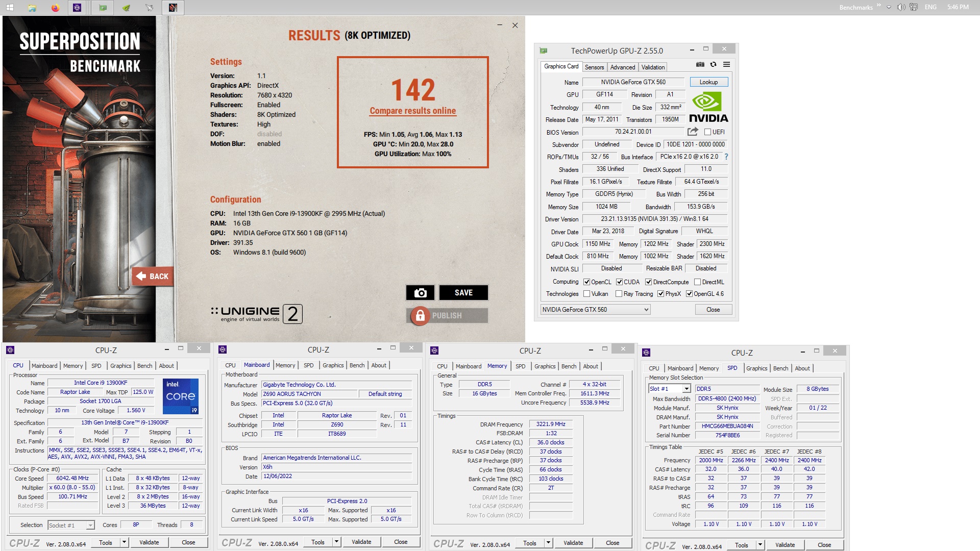This screenshot has height=551, width=980.
Task: Click the PUBLISH button
Action: (447, 316)
